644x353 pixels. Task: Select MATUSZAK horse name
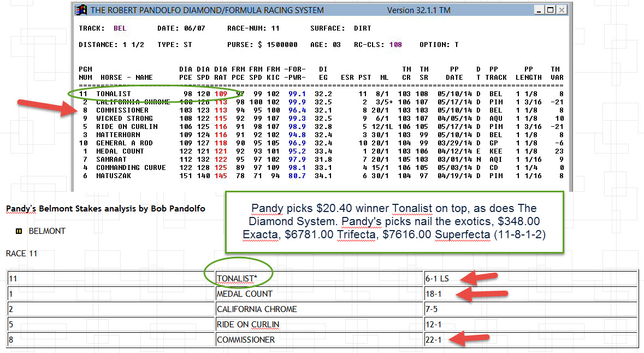114,176
